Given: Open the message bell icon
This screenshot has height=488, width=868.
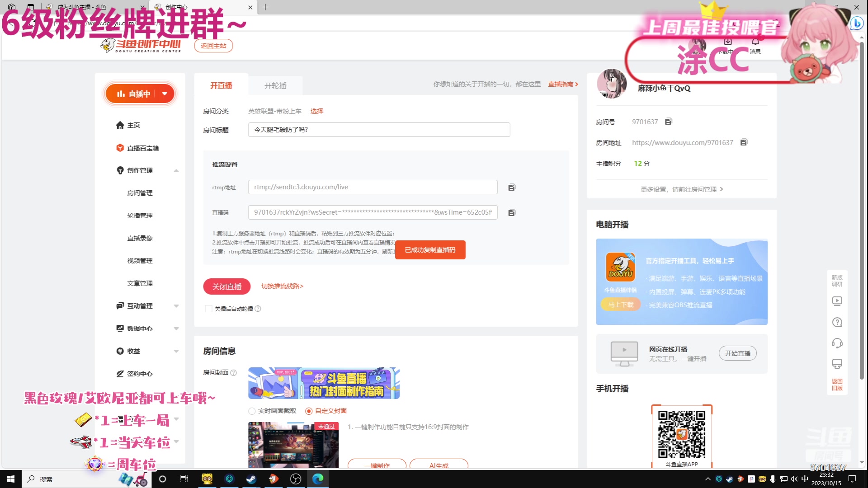Looking at the screenshot, I should coord(755,42).
